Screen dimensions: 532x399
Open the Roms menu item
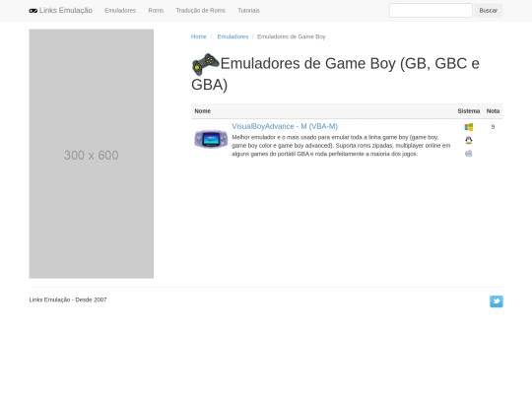156,11
